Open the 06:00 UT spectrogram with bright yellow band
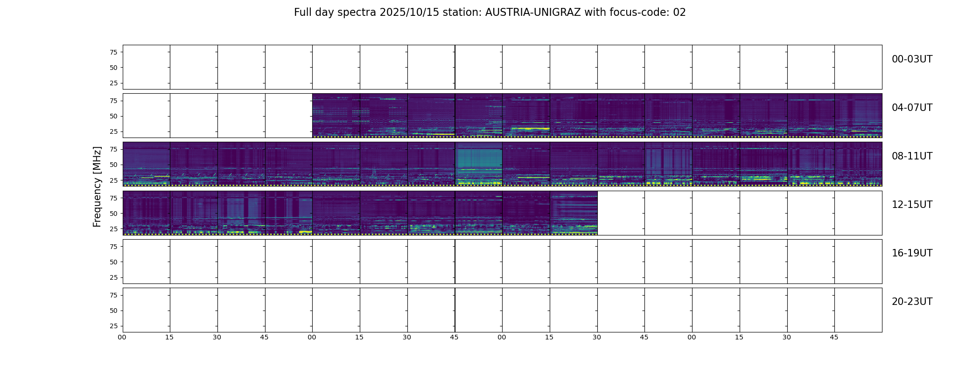The image size is (980, 373). click(526, 116)
